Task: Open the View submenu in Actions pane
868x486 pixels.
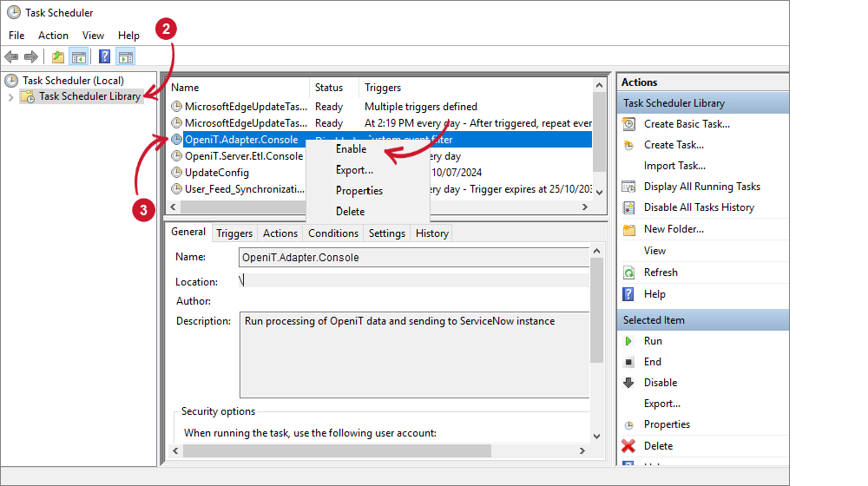Action: [x=654, y=251]
